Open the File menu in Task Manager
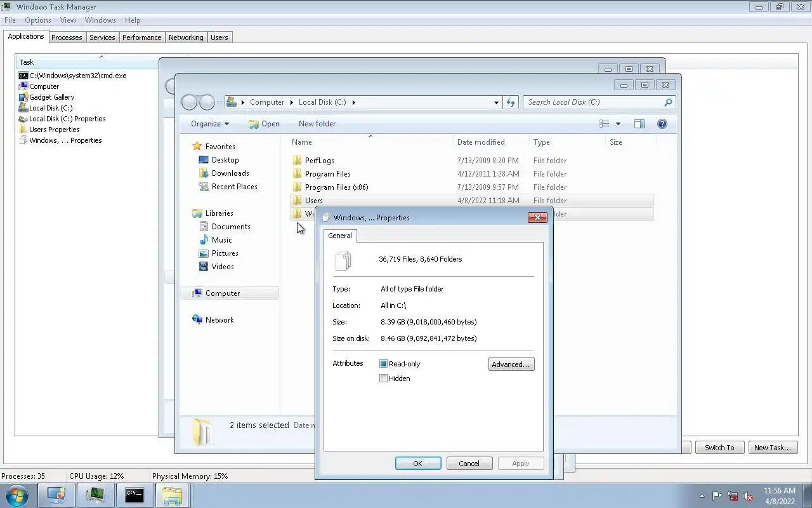Viewport: 812px width, 508px height. click(x=10, y=20)
